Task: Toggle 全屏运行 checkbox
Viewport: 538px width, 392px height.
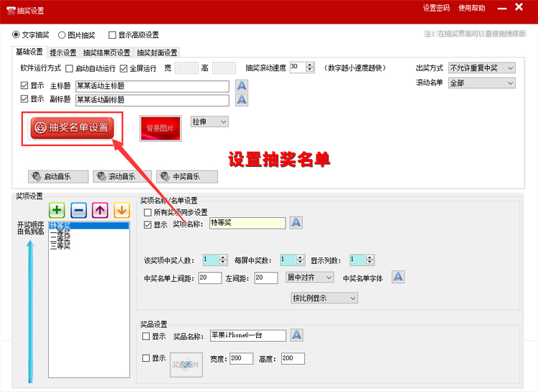Action: coord(123,69)
